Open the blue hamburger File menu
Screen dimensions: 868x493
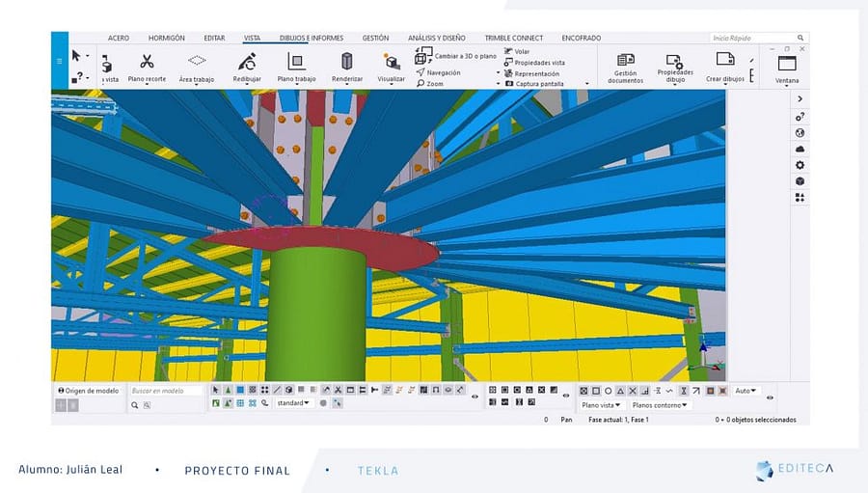[x=60, y=61]
